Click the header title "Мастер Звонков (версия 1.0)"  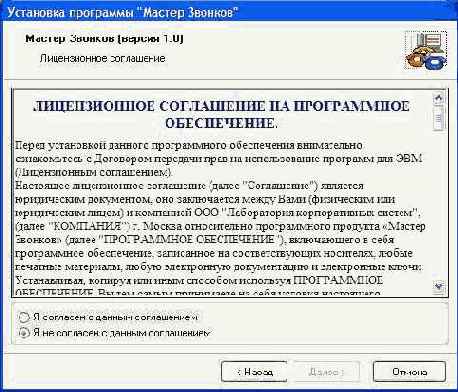(x=104, y=38)
